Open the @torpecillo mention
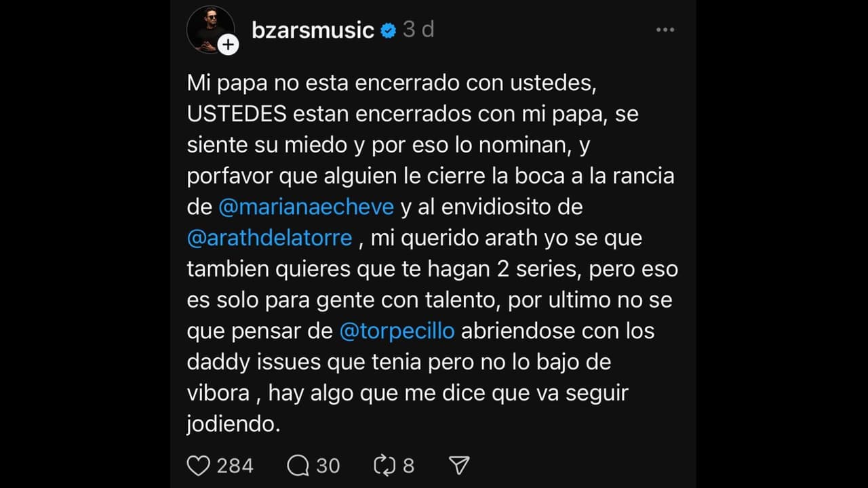Image resolution: width=868 pixels, height=488 pixels. (x=397, y=331)
